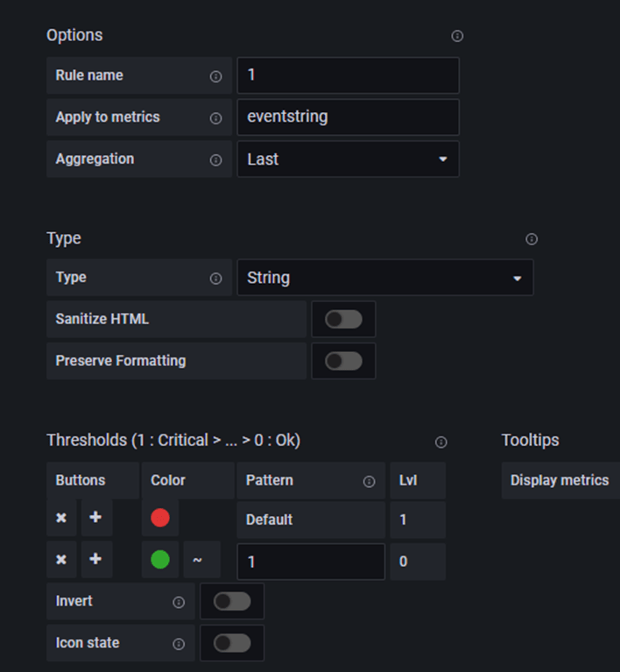Click info icon beside Aggregation label
Image resolution: width=620 pixels, height=672 pixels.
[215, 160]
